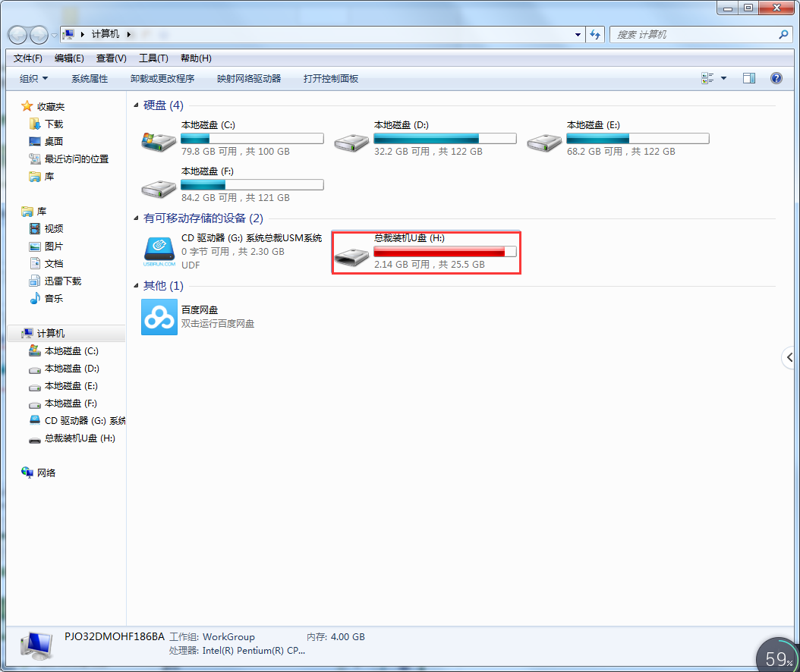Open the 查看(V) menu
Screen dimensions: 800x672
111,58
